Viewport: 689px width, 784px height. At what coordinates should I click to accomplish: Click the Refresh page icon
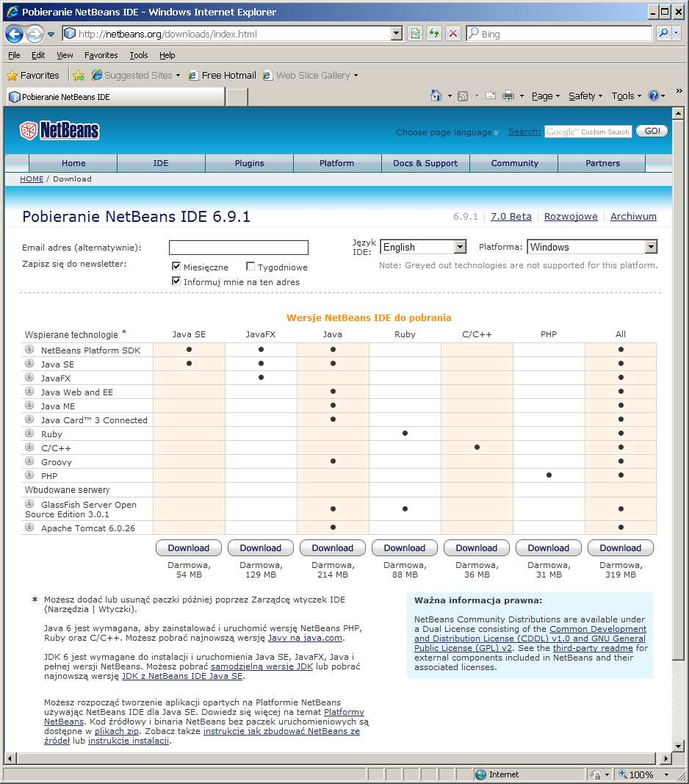click(x=434, y=34)
